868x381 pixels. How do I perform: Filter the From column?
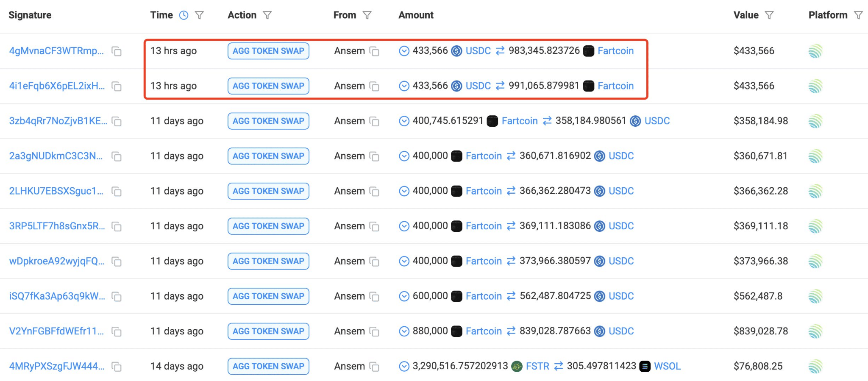[x=367, y=15]
